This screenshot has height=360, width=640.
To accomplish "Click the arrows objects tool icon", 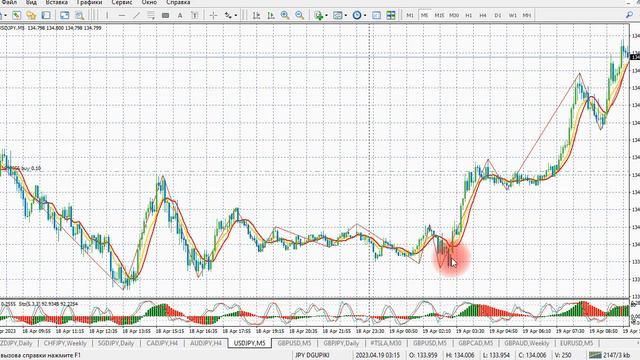I will click(228, 16).
